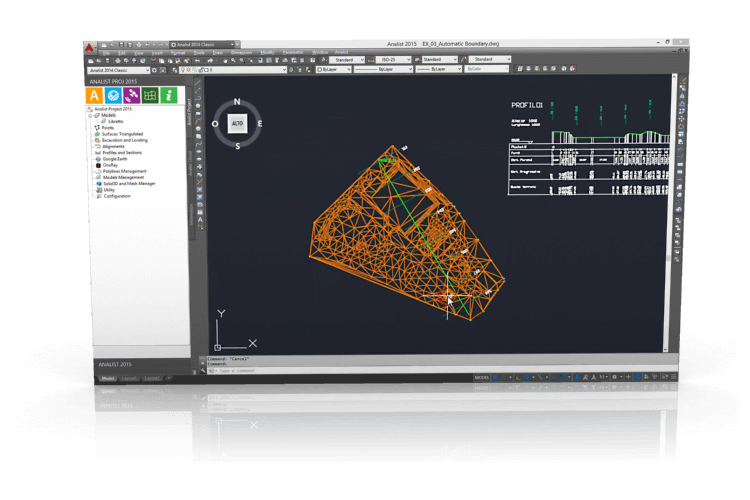Open the Analist menu

[341, 52]
